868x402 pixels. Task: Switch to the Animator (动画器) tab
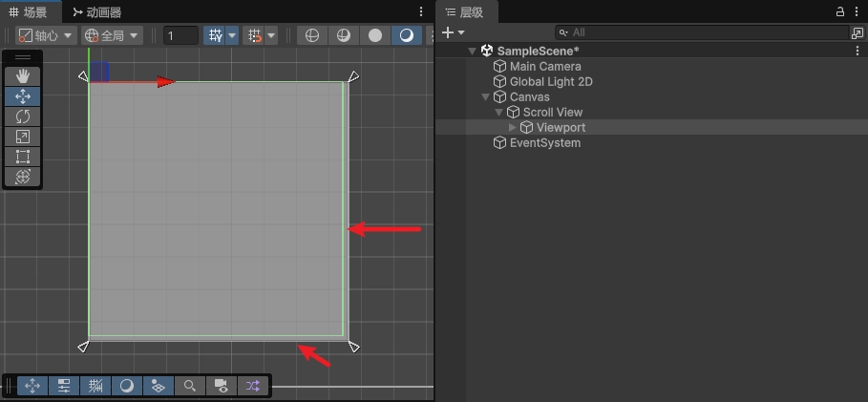click(x=96, y=12)
